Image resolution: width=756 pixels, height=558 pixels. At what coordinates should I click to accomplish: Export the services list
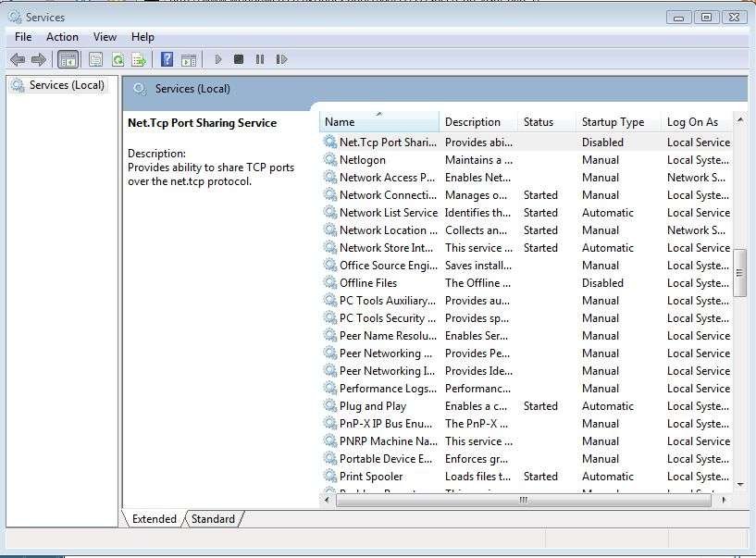pyautogui.click(x=139, y=58)
